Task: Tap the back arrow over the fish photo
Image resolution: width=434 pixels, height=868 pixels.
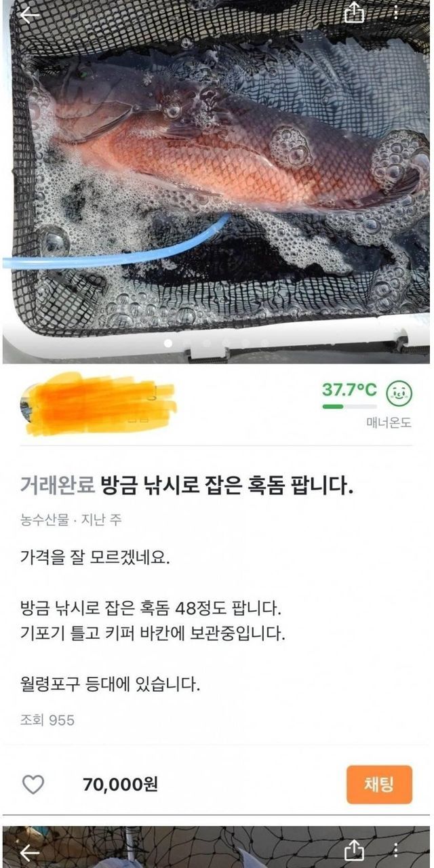Action: coord(30,15)
